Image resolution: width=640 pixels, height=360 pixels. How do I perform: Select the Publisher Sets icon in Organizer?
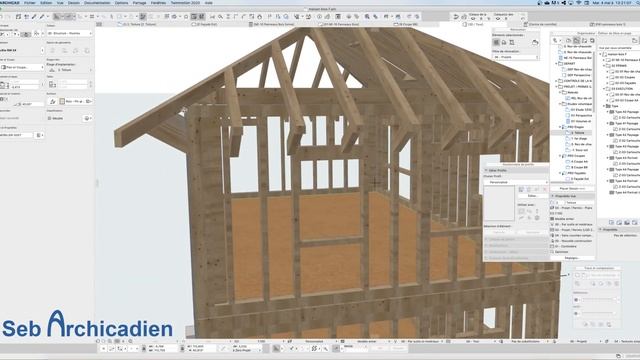point(592,40)
